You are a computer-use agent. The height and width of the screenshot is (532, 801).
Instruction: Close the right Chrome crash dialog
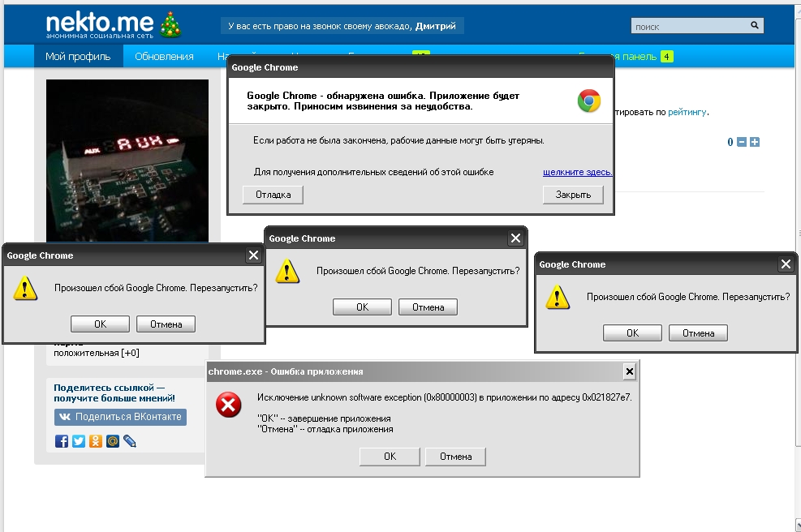tap(786, 264)
